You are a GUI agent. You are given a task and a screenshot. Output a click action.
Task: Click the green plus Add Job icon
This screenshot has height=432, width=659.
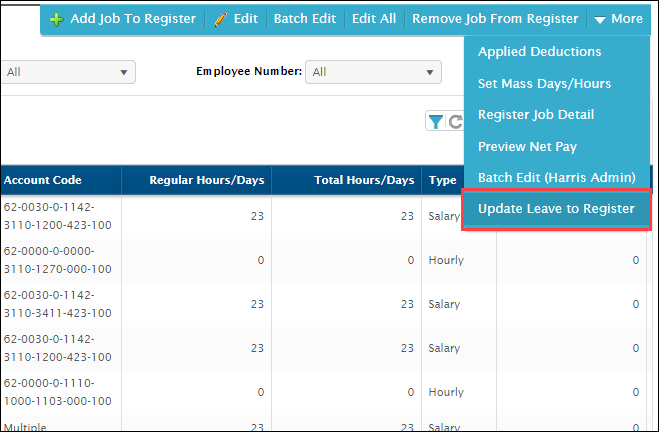pos(56,19)
